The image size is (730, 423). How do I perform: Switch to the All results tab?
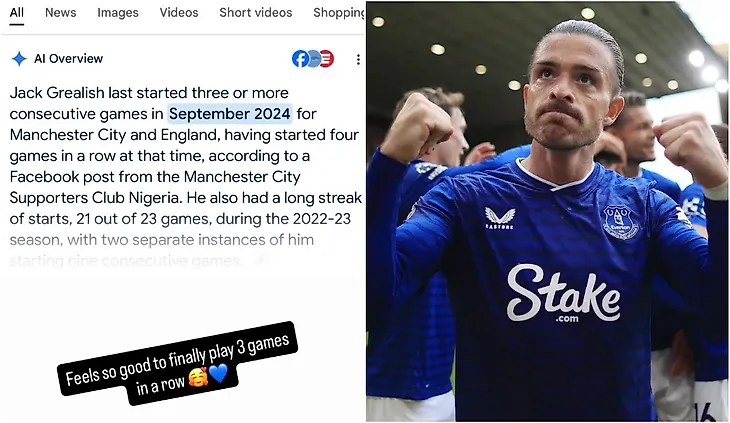click(x=16, y=13)
